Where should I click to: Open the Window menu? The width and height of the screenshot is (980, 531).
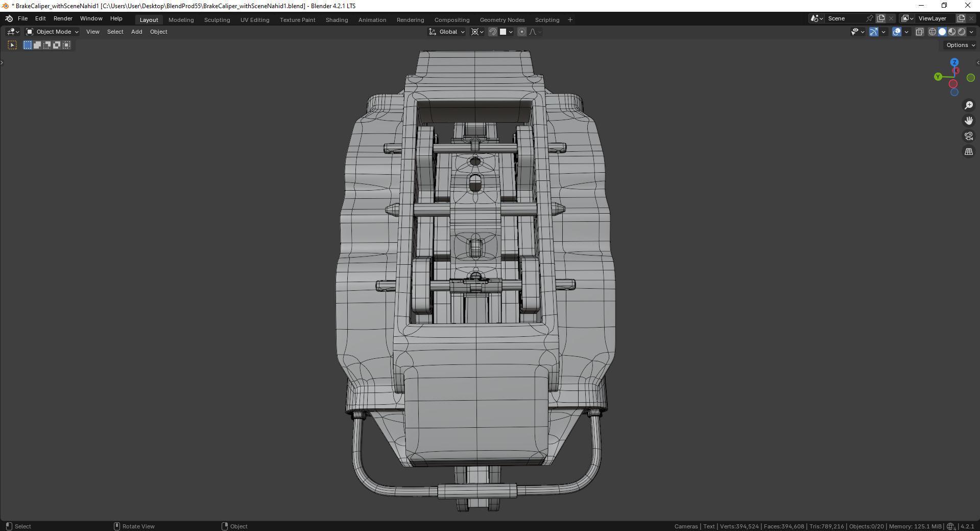click(x=91, y=18)
